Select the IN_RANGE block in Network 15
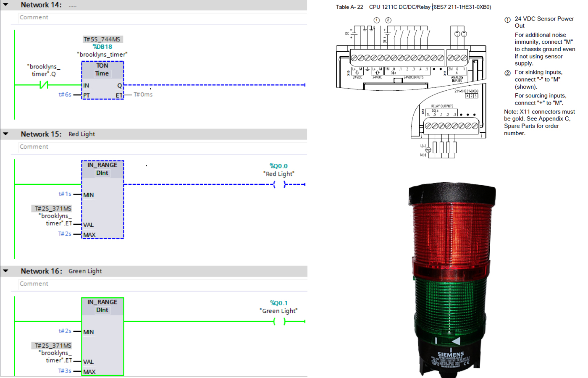The image size is (588, 378). [x=102, y=199]
